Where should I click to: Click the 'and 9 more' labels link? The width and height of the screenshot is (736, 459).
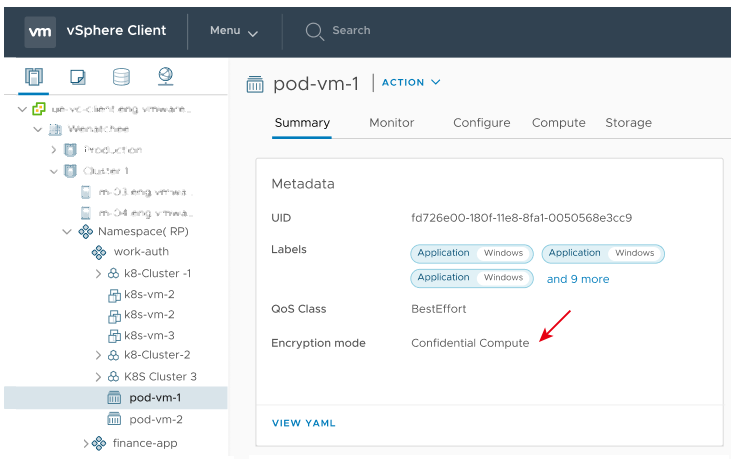point(578,279)
